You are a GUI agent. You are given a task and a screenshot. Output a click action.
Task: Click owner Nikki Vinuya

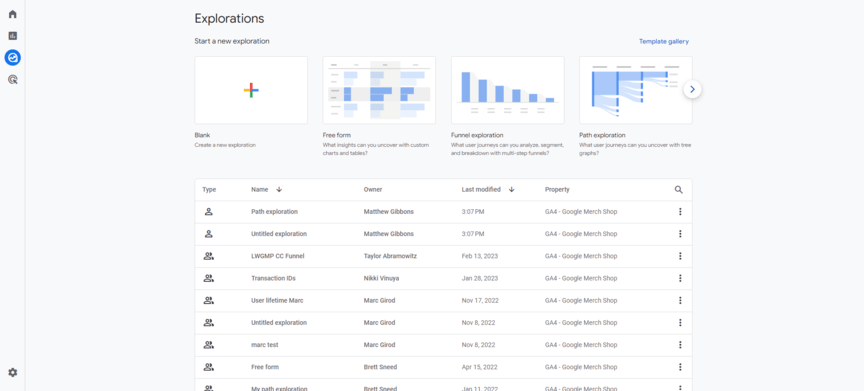(x=381, y=278)
